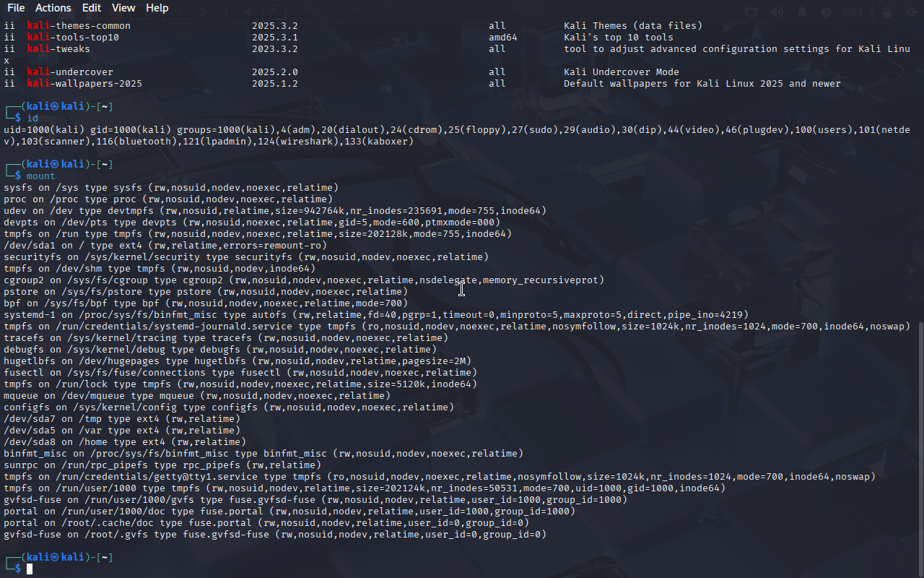Click the 'configfs' mount line
This screenshot has height=578, width=924.
tap(229, 407)
